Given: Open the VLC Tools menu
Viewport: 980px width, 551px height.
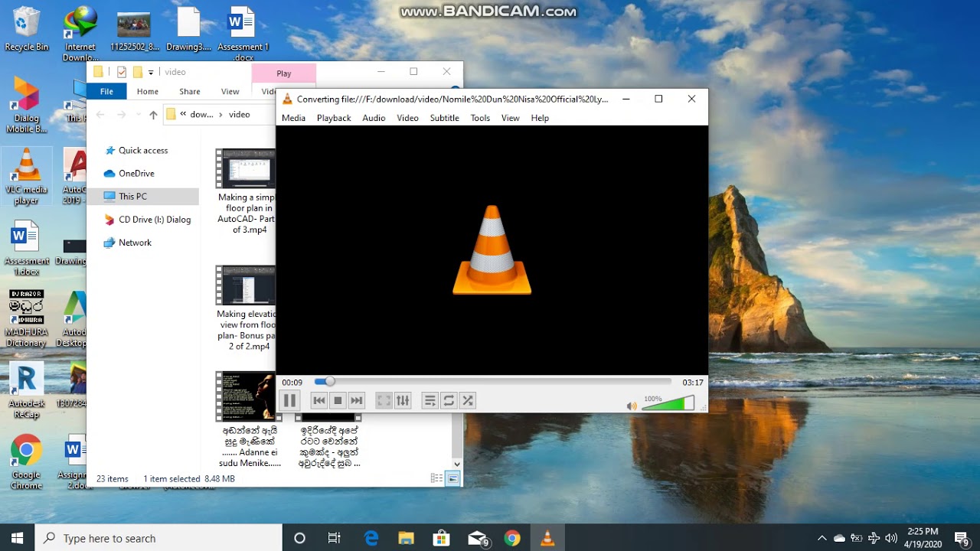Looking at the screenshot, I should [480, 118].
